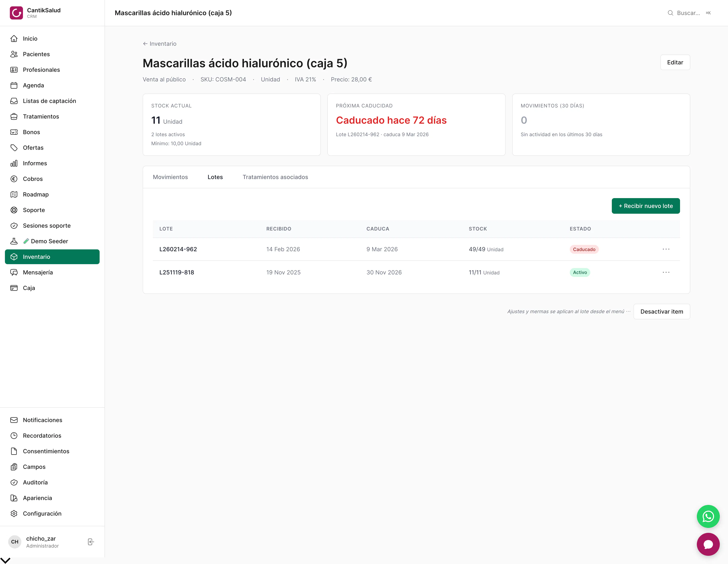Click the CADUCA column header
728x564 pixels.
[x=378, y=229]
